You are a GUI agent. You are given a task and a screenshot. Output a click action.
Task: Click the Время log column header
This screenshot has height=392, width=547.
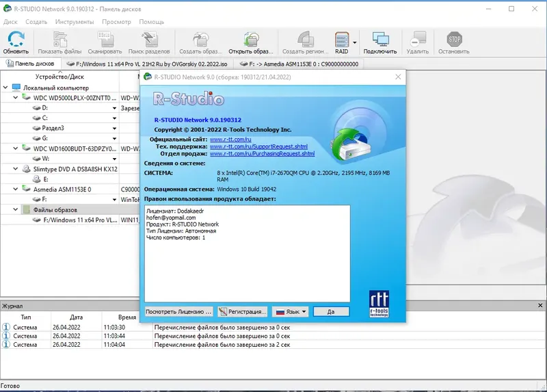[x=127, y=317]
